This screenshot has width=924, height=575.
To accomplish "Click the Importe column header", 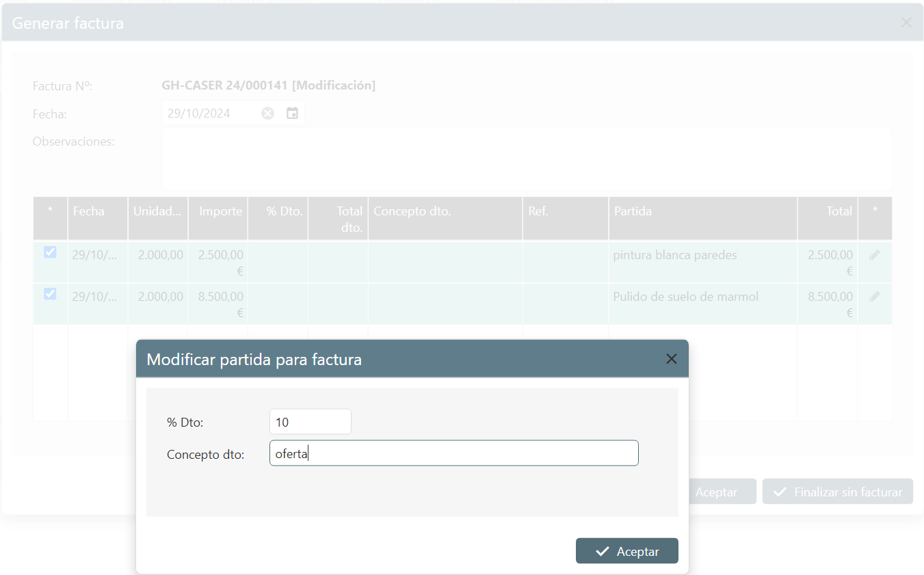I will pos(220,211).
